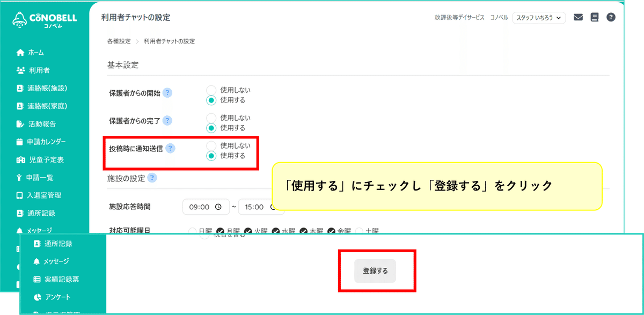This screenshot has height=315, width=644.
Task: Select 使用する for 保護者からの完了
Action: [x=211, y=128]
